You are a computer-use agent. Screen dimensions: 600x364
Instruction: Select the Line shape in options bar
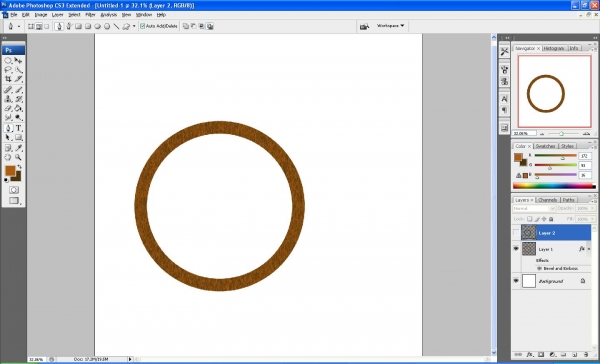pos(116,26)
